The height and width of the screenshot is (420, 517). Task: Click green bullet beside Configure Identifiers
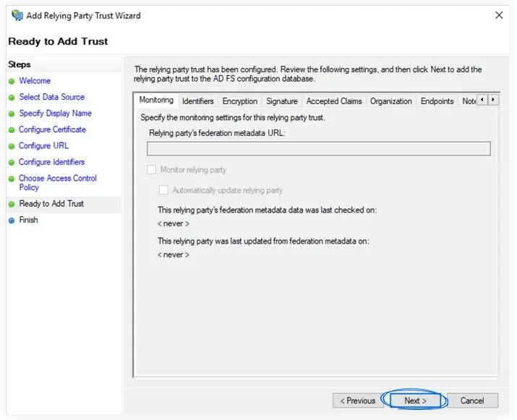(x=12, y=163)
